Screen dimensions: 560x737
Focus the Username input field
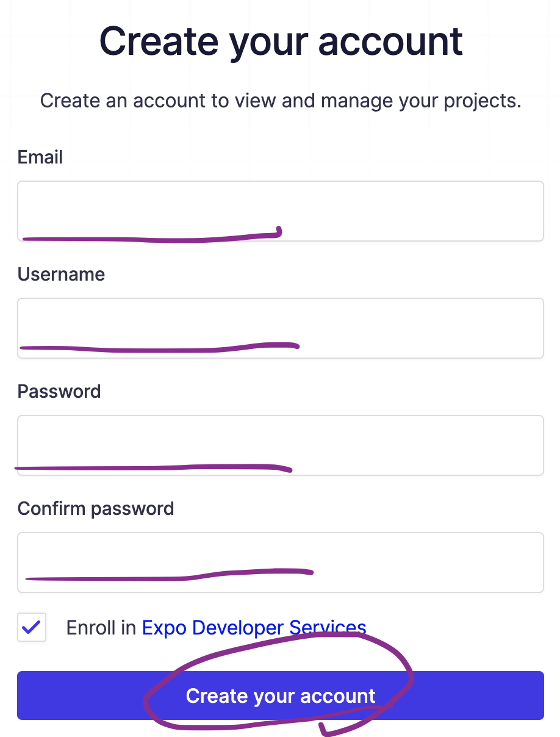pos(281,328)
